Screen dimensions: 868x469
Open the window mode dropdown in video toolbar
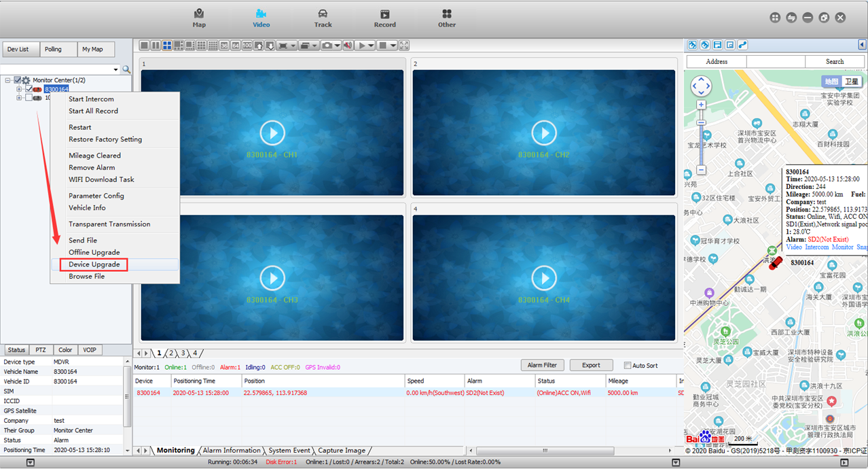coord(314,46)
